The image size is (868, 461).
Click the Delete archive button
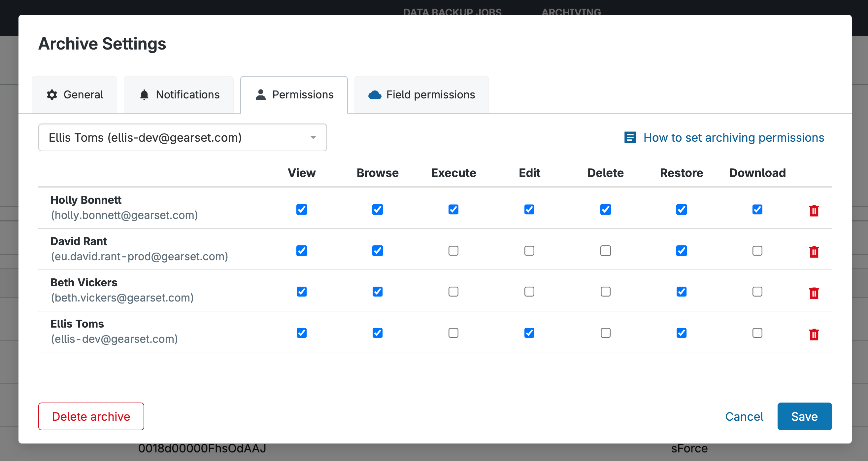[x=91, y=416]
